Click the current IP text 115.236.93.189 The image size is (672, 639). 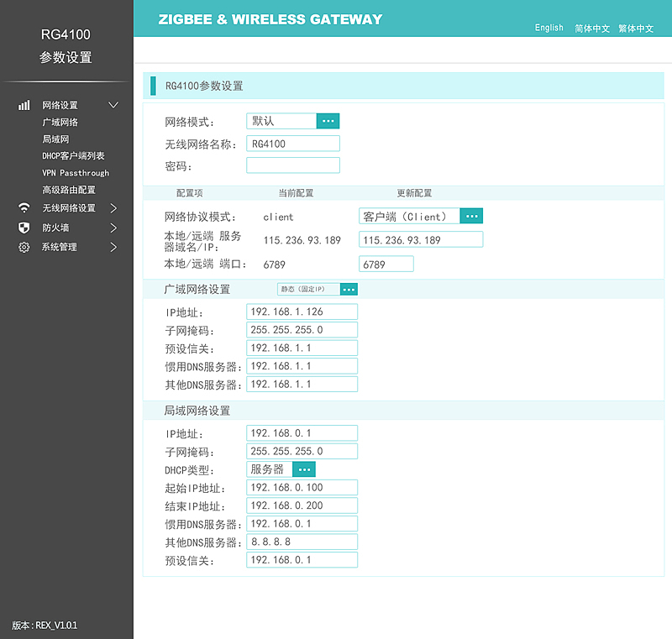pyautogui.click(x=302, y=240)
